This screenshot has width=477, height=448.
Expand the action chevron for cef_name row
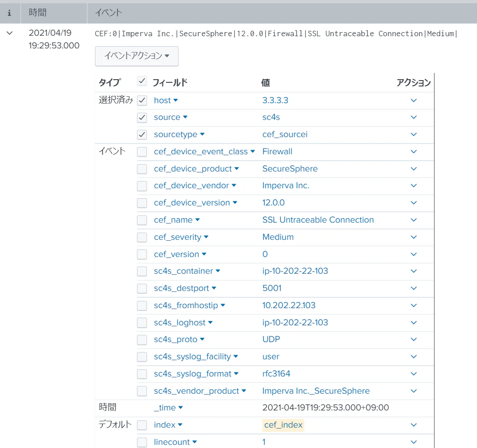[x=414, y=220]
